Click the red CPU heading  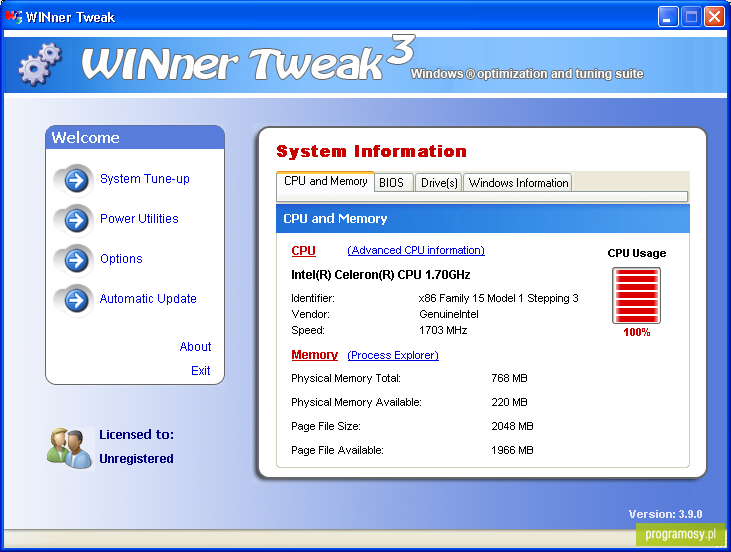pos(303,251)
